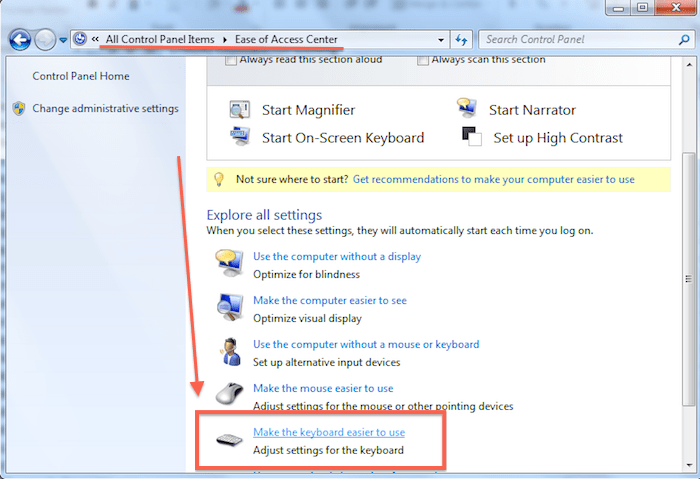Click the Magnifier icon
700x479 pixels.
pos(239,110)
